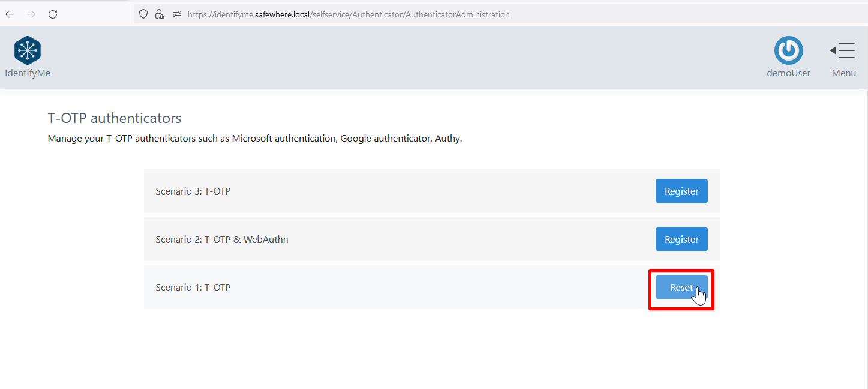868x389 pixels.
Task: Select the Scenario 1: T-OTP row label
Action: [193, 287]
